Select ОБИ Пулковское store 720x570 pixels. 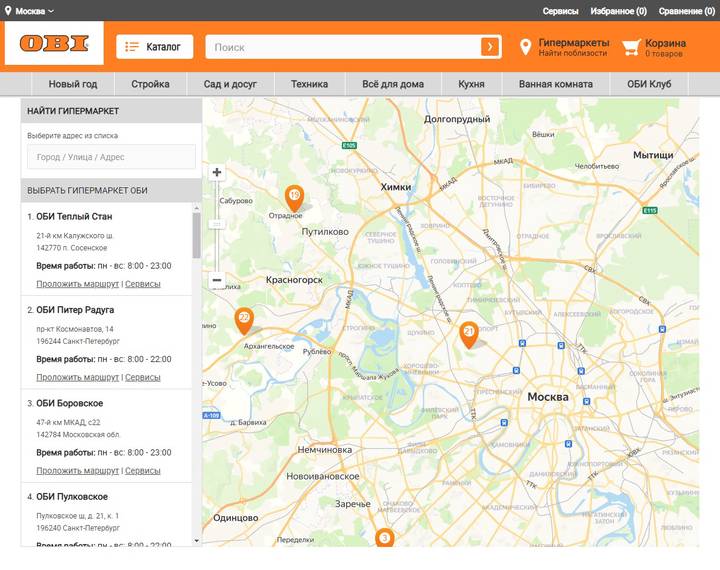coord(72,497)
